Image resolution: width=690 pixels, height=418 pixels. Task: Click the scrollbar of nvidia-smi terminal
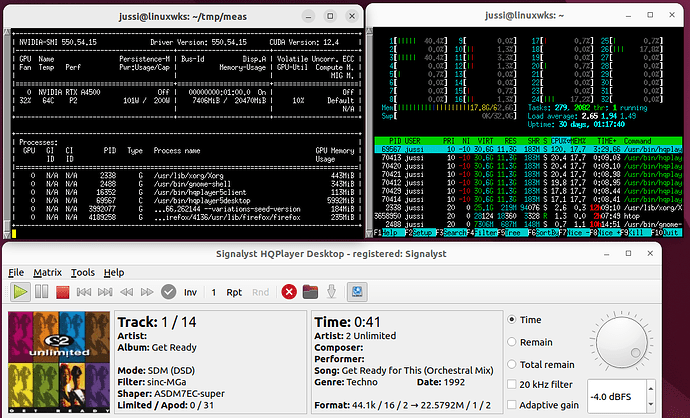coord(7,134)
